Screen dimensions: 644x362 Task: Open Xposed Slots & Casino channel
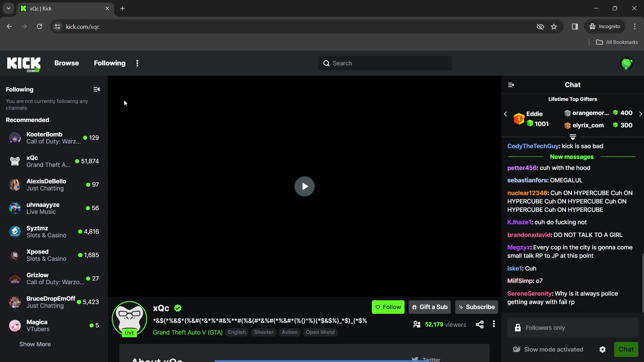click(54, 255)
